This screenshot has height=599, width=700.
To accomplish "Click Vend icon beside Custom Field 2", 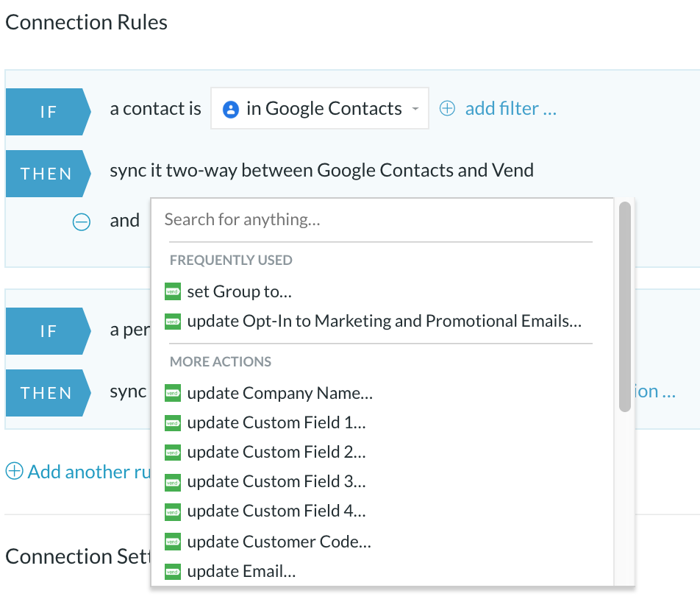I will 173,453.
